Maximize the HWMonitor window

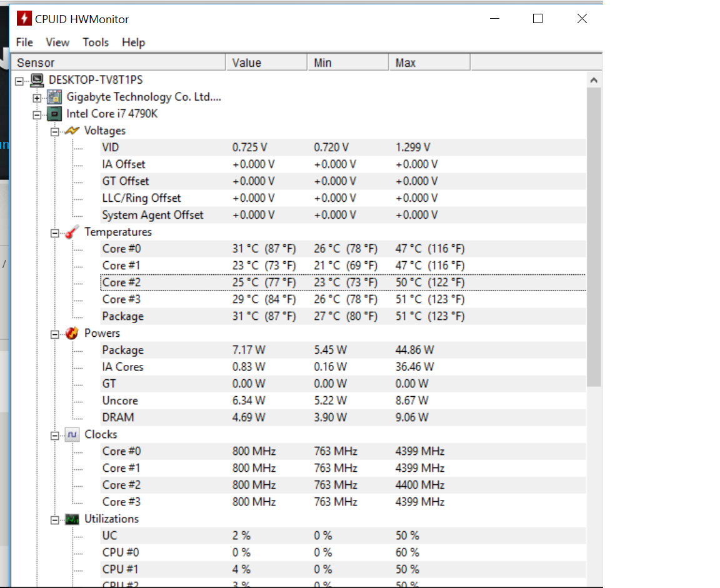537,18
